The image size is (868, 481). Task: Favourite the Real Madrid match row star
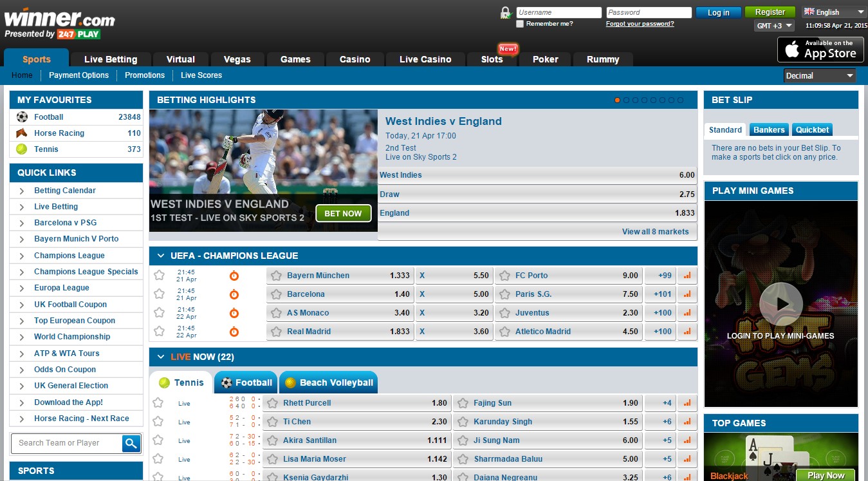[x=159, y=331]
